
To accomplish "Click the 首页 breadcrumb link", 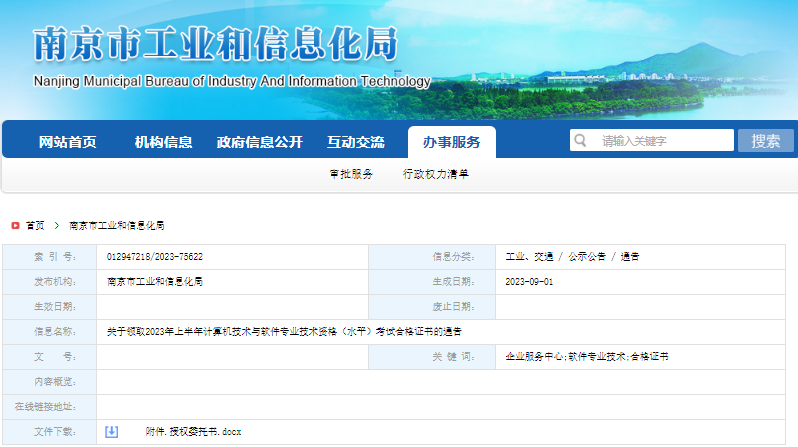I will coord(36,226).
